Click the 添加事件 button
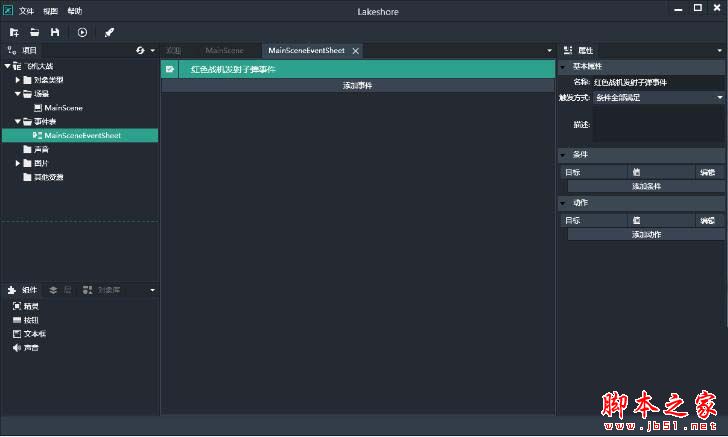 click(358, 85)
